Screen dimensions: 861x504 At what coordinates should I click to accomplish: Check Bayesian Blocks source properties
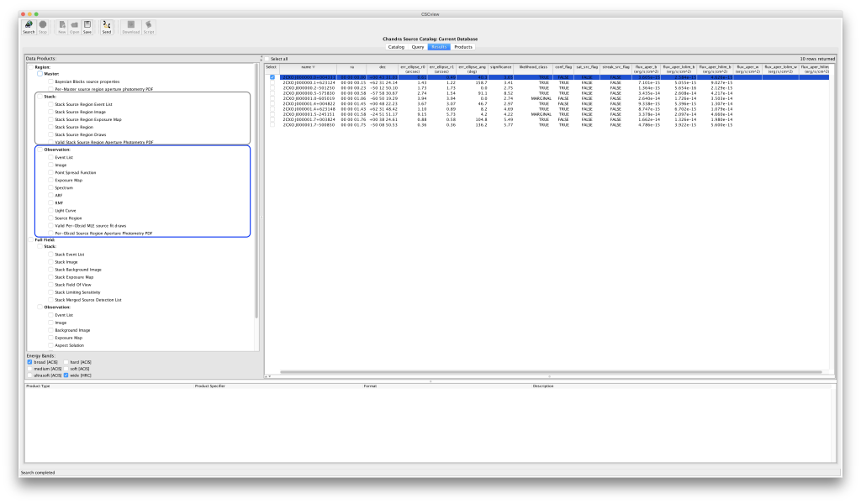tap(50, 81)
